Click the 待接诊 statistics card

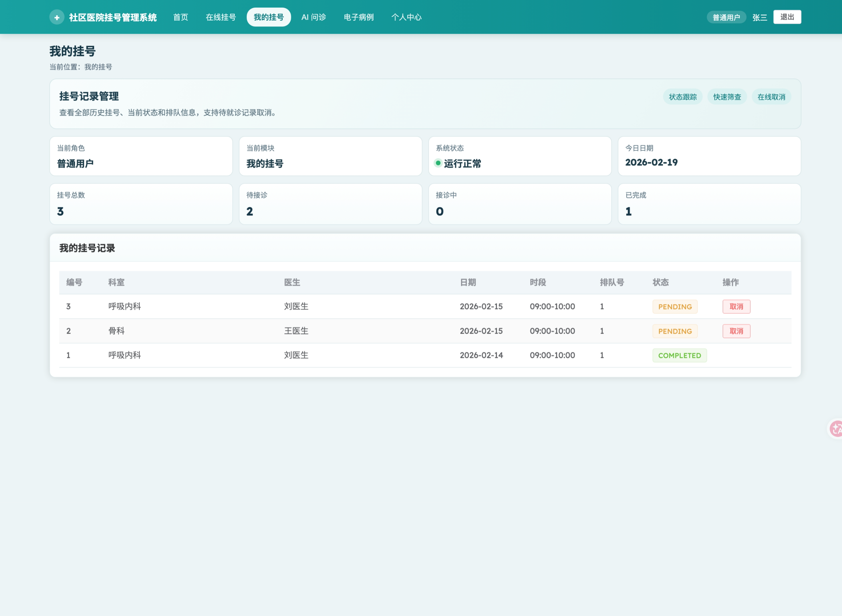coord(330,204)
